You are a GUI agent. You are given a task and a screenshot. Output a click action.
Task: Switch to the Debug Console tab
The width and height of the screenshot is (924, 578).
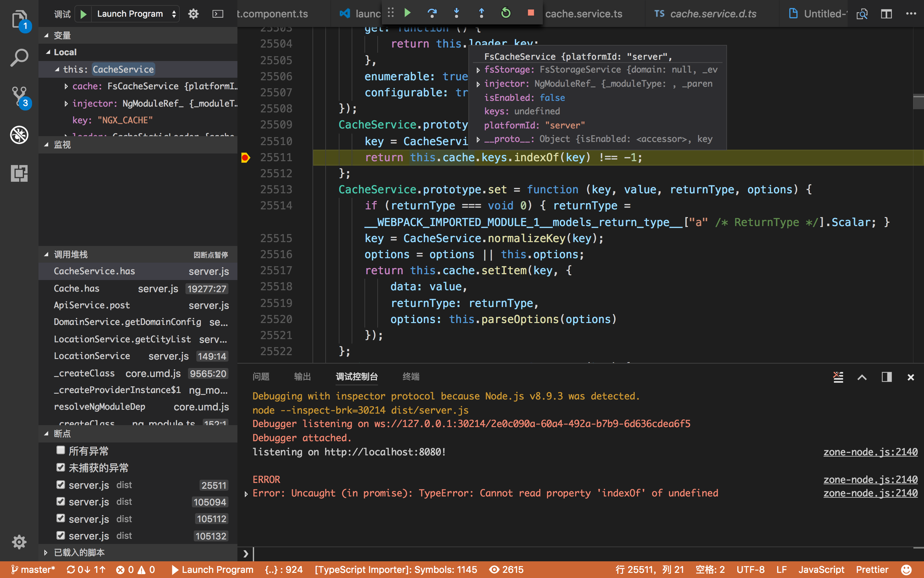click(x=357, y=377)
